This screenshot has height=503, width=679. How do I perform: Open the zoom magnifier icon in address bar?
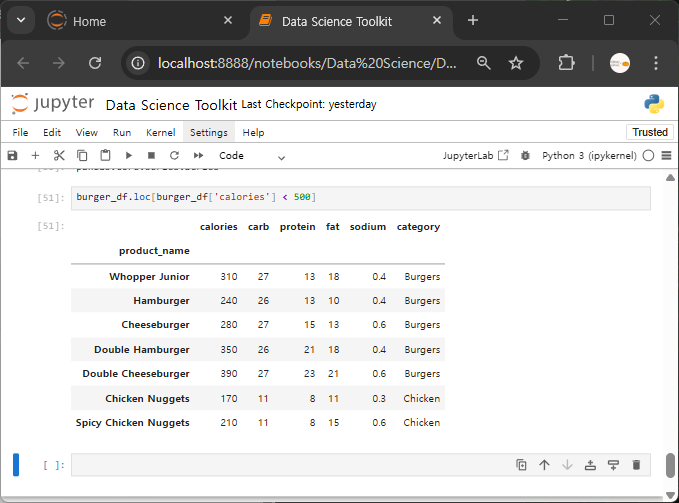coord(483,63)
